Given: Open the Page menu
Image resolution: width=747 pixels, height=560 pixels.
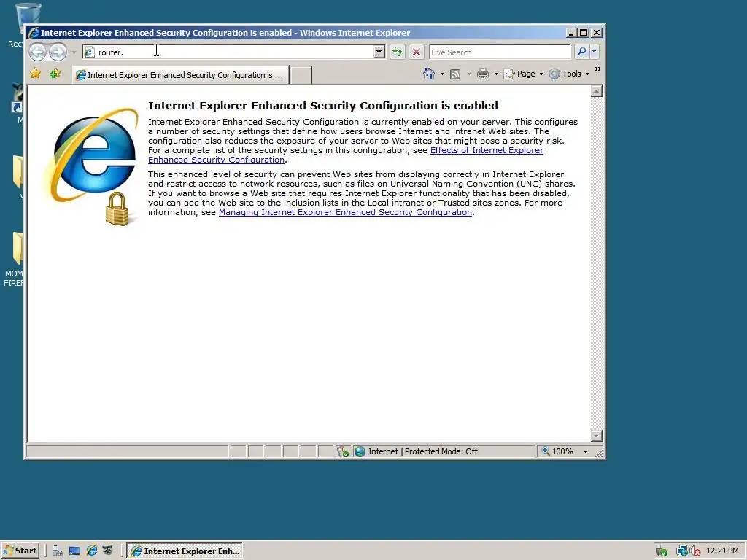Looking at the screenshot, I should tap(523, 74).
